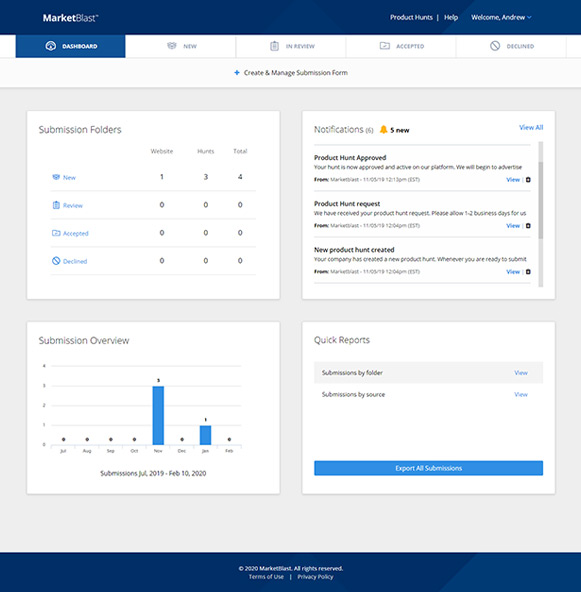Screen dimensions: 581x592
Task: Go to the Accepted tab
Action: tap(401, 46)
